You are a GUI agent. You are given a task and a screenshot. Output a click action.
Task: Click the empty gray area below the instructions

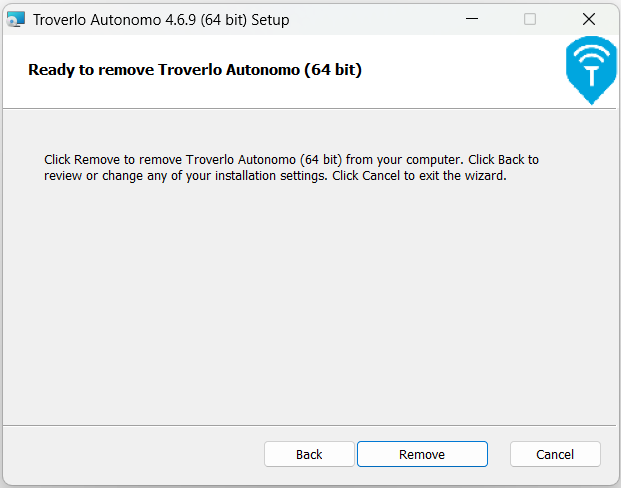coord(310,300)
